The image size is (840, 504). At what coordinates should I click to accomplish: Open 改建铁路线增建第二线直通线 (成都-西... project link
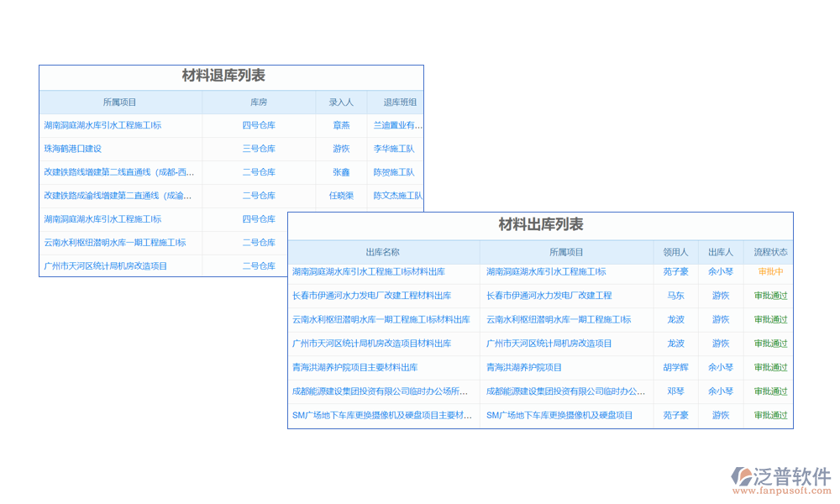pos(119,172)
